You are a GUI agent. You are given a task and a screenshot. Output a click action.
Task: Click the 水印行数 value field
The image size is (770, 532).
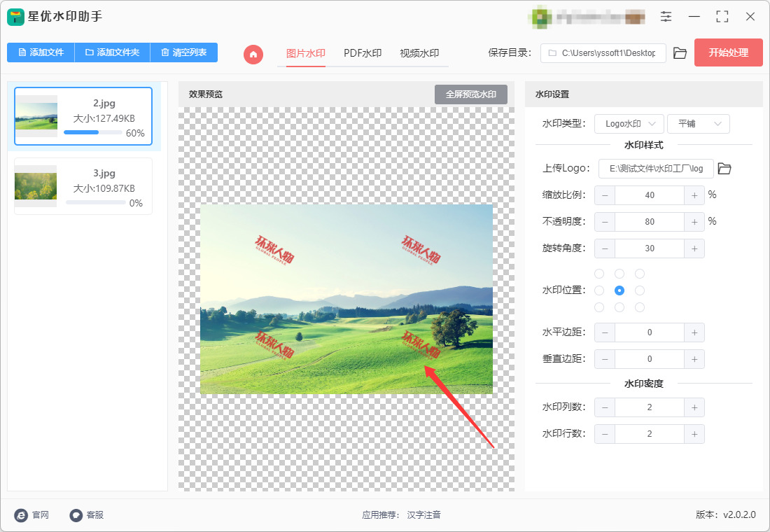point(649,434)
